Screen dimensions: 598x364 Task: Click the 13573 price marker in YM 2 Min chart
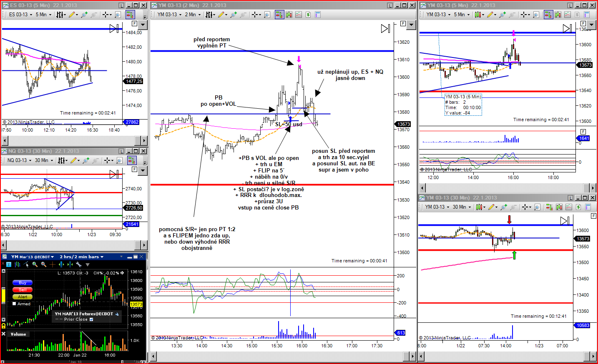tap(403, 124)
